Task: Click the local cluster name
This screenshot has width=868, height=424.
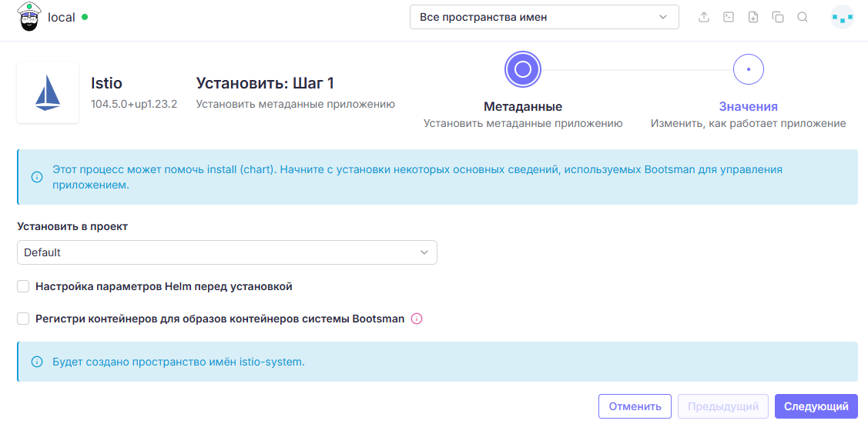Action: (62, 17)
